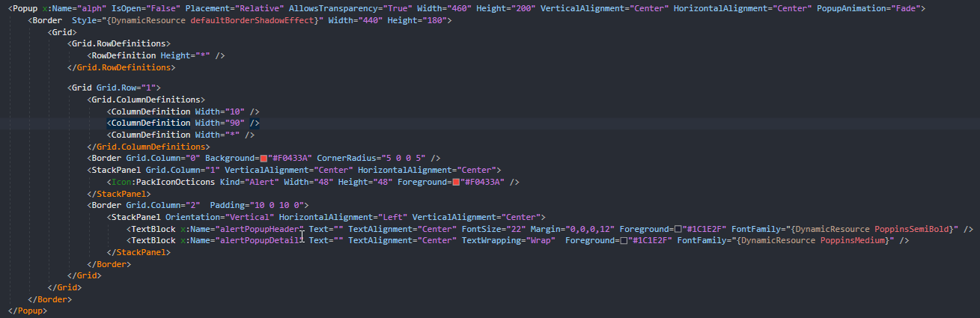Screen dimensions: 980x318
Task: Click the RowDefinition Height="*" element
Action: [156, 56]
